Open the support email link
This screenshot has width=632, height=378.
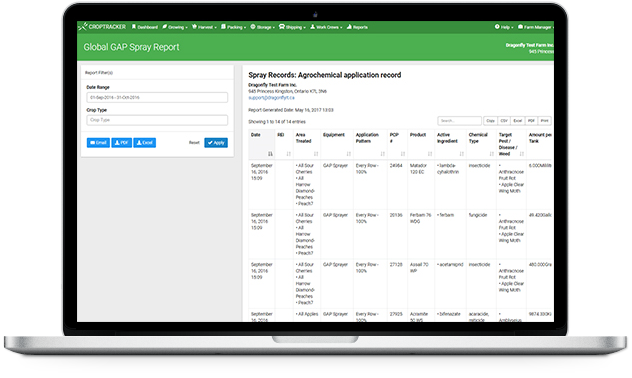[x=271, y=98]
